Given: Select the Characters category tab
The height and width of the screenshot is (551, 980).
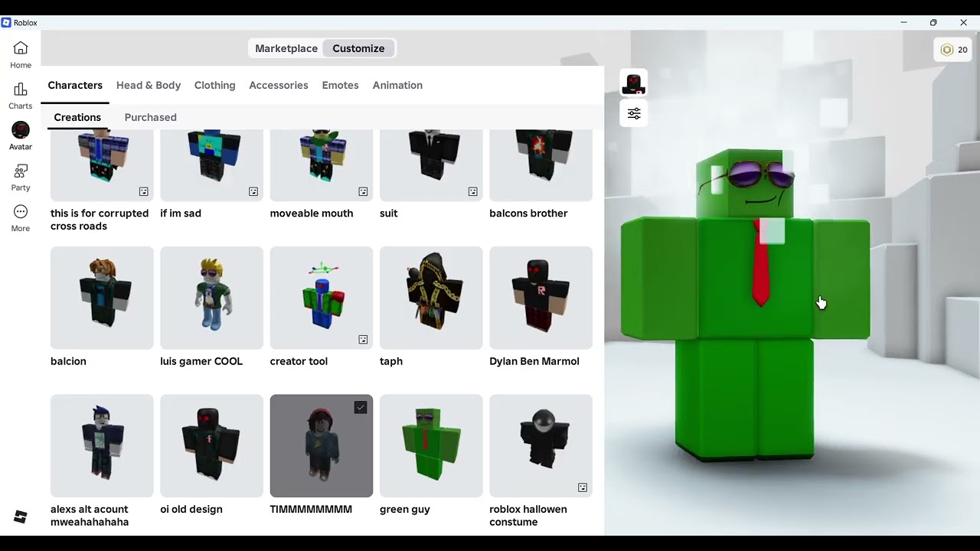Looking at the screenshot, I should tap(75, 85).
